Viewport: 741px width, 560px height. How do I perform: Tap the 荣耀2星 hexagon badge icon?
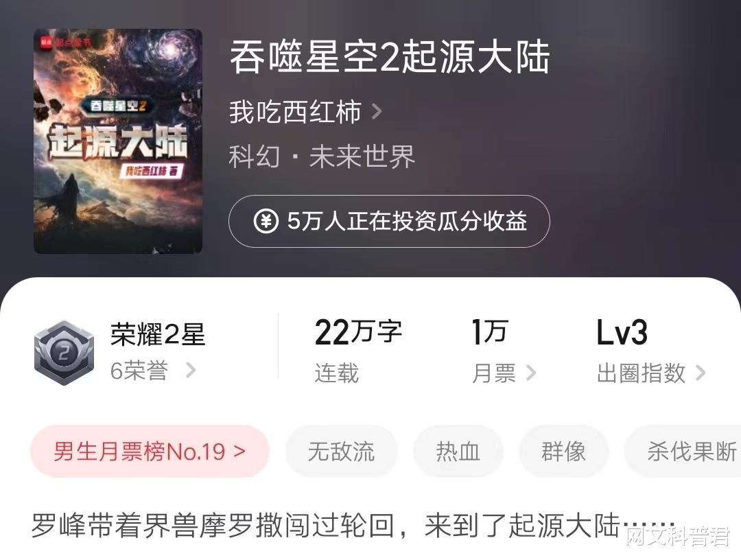pyautogui.click(x=64, y=353)
